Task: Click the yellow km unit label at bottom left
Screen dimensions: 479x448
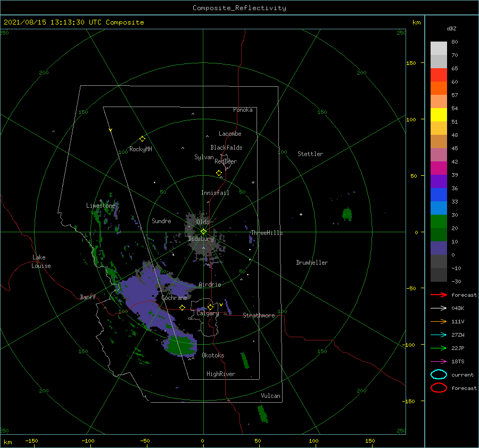Action: 8,442
